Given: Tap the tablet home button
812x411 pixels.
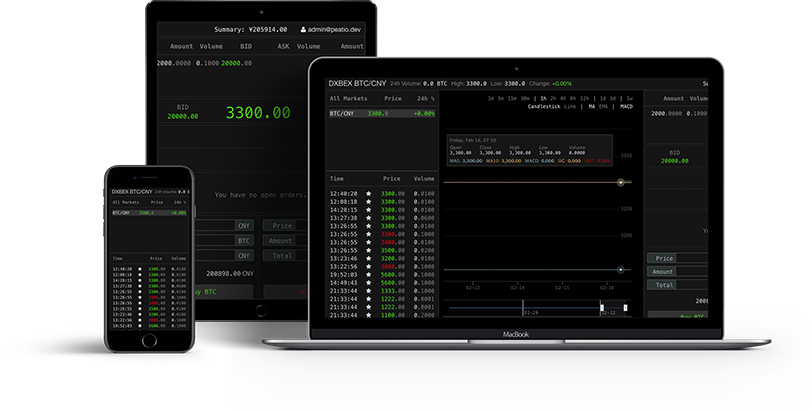Looking at the screenshot, I should [261, 311].
